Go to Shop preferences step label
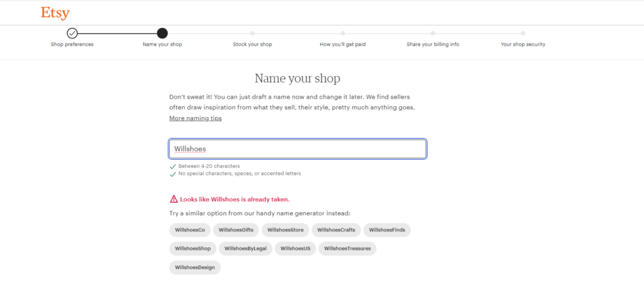The width and height of the screenshot is (644, 290). (x=72, y=45)
